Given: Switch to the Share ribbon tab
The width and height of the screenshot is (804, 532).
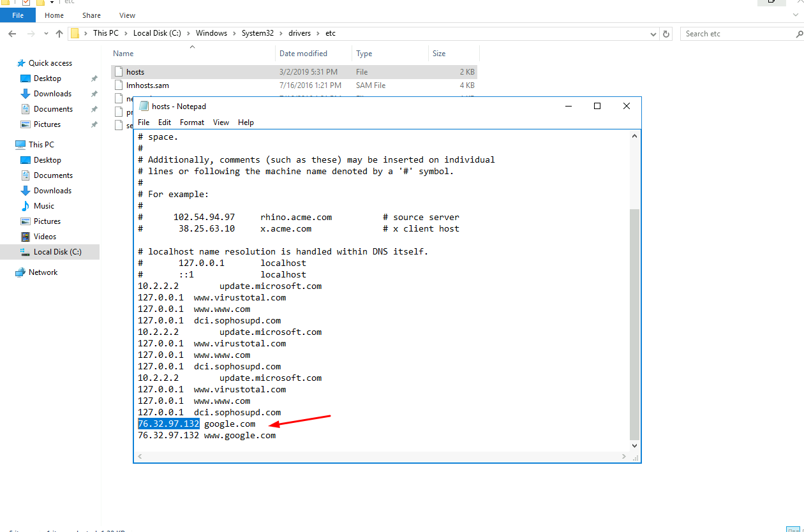Looking at the screenshot, I should 91,15.
